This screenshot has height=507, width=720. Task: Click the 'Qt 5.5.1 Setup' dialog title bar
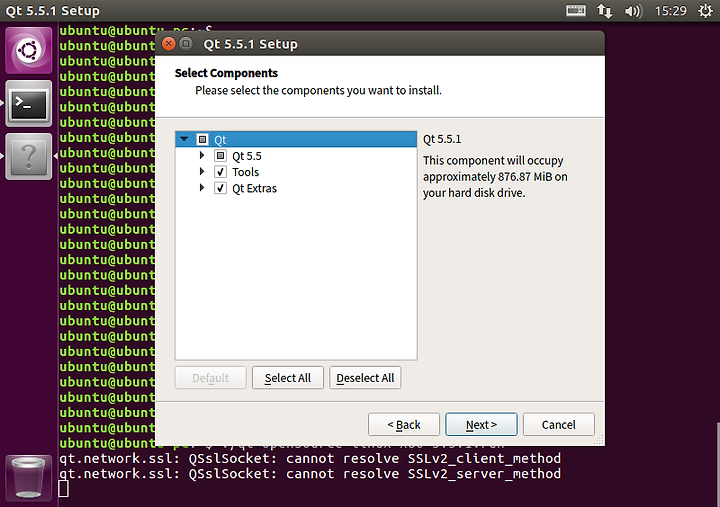pyautogui.click(x=380, y=44)
